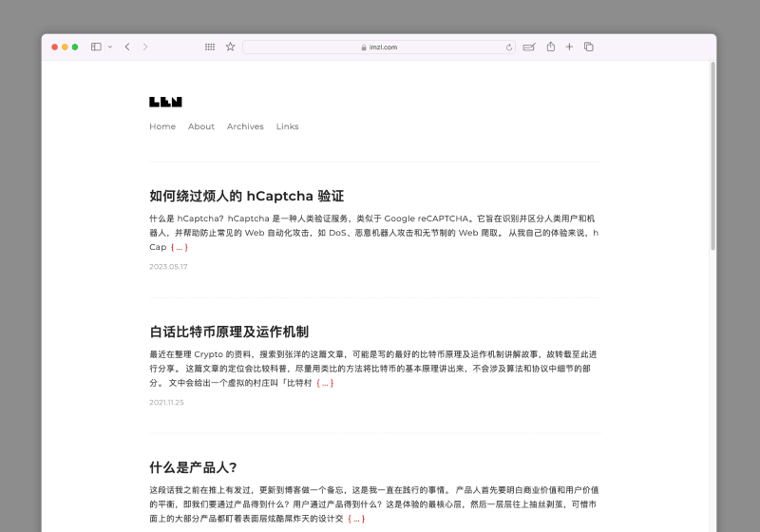Click the lock icon in address bar
The width and height of the screenshot is (760, 532).
point(364,47)
